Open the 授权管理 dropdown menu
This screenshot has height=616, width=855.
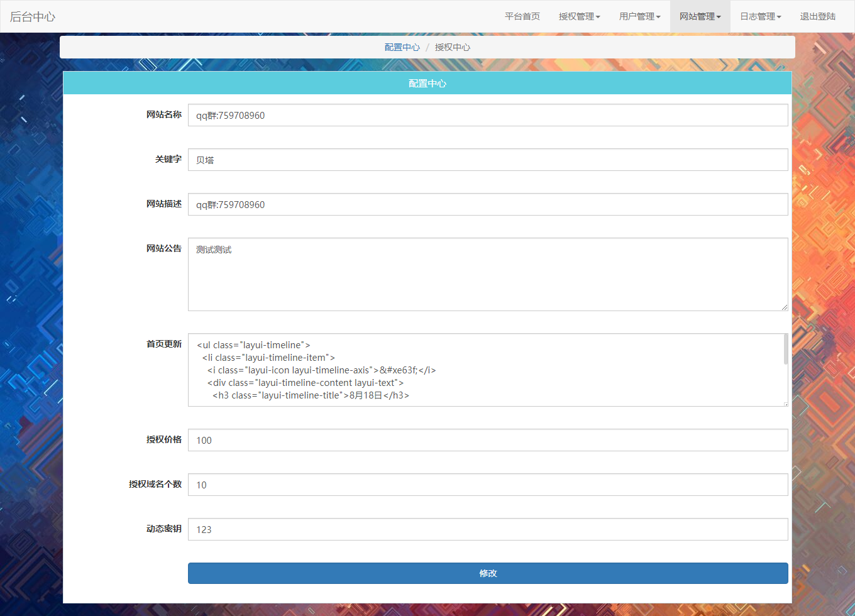[579, 16]
